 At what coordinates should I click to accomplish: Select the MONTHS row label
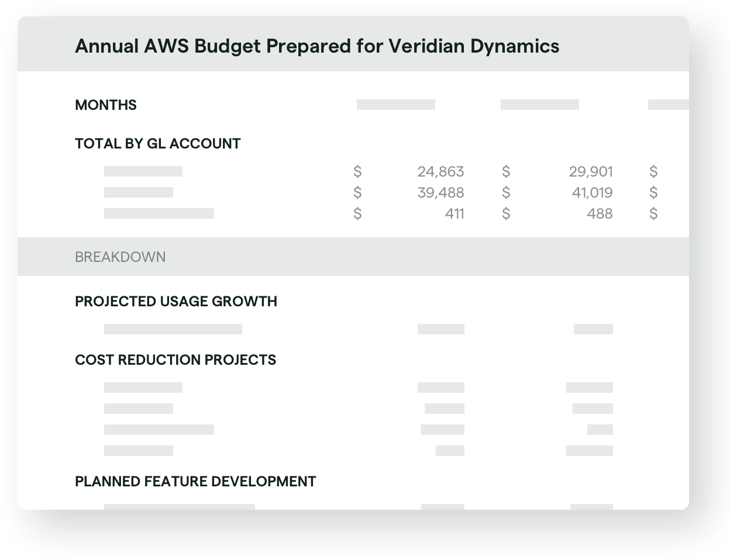(x=106, y=105)
